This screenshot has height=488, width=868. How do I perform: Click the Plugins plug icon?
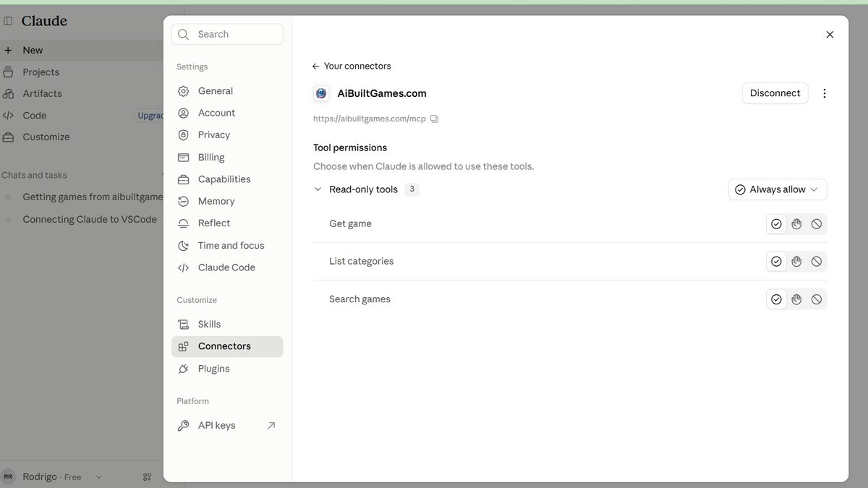point(184,369)
